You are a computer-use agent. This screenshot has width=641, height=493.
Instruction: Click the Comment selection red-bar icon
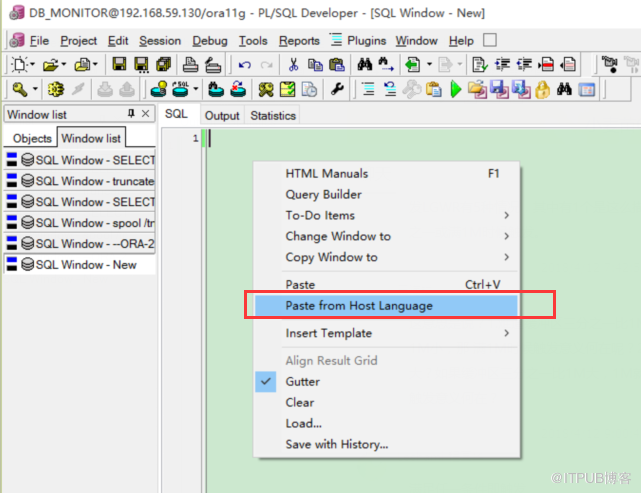point(546,65)
